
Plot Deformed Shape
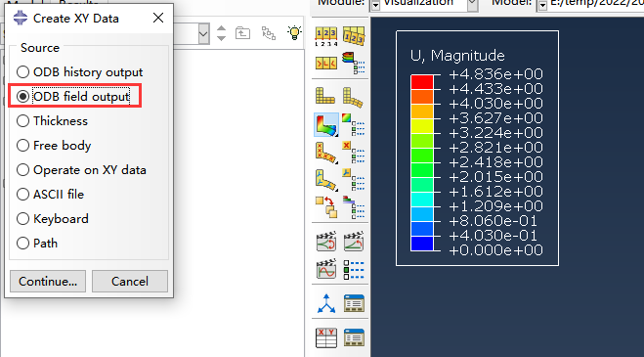(354, 97)
